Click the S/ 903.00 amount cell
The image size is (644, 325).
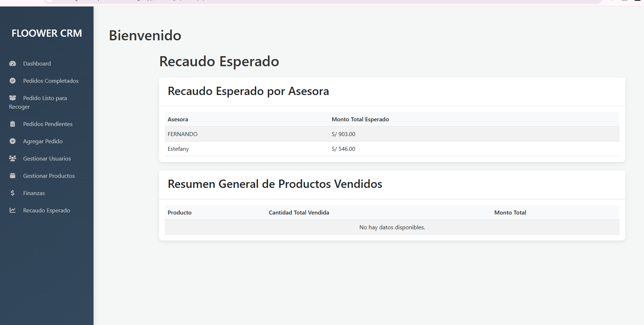coord(343,134)
